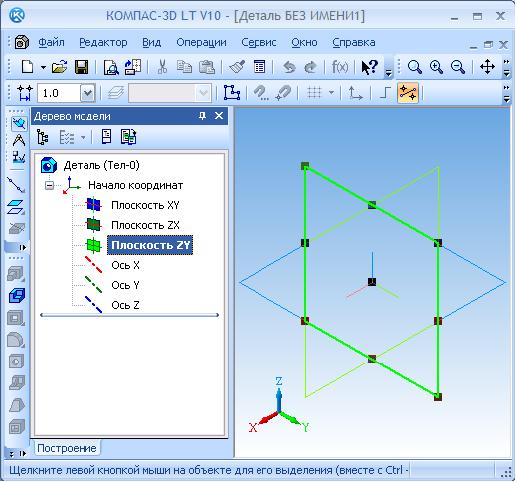
Task: Pin the Дерево модели panel
Action: tap(202, 116)
